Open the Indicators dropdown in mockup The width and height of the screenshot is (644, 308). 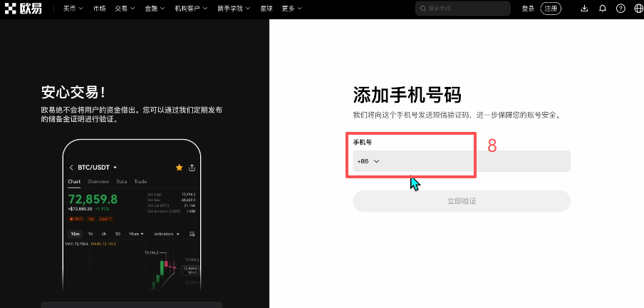click(167, 234)
